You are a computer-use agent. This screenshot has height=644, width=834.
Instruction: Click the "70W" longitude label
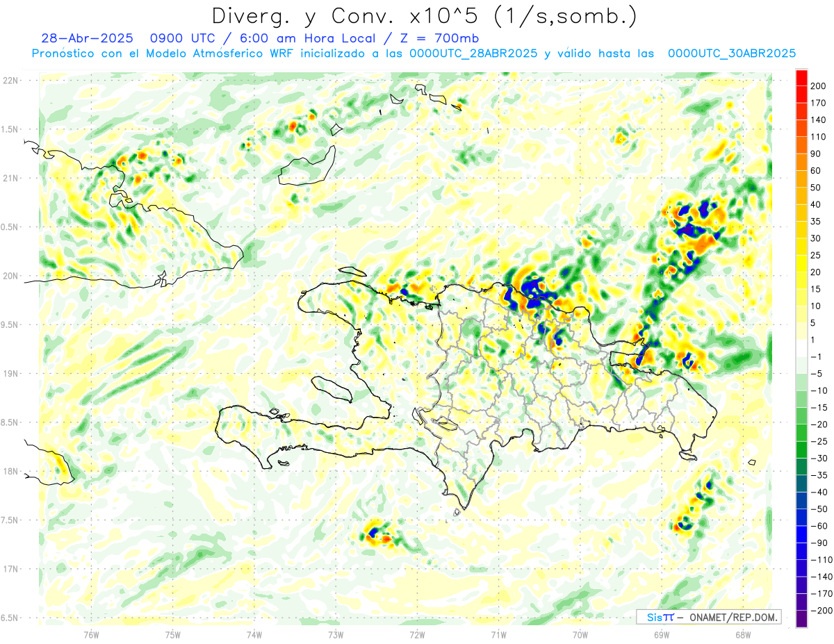(x=580, y=634)
